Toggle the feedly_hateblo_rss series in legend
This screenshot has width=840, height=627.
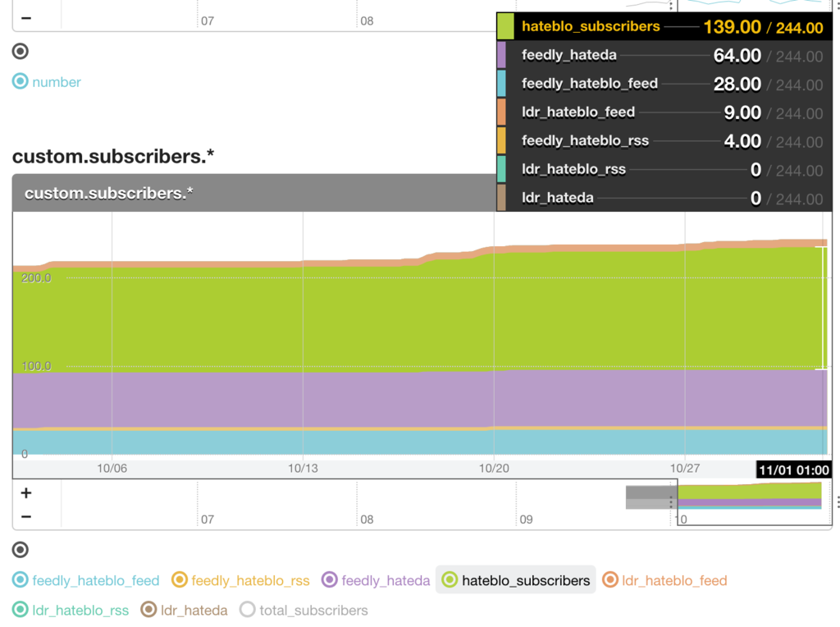click(x=240, y=580)
